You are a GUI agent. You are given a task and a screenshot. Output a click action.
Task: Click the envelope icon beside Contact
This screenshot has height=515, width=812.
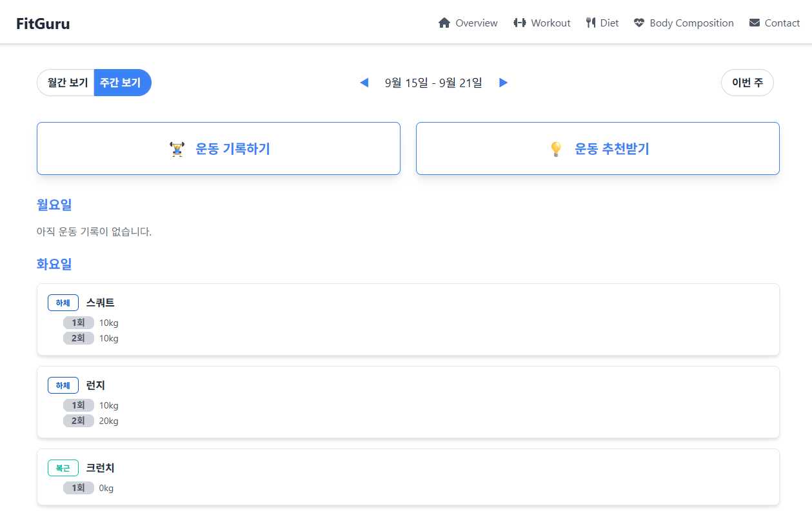[x=755, y=23]
